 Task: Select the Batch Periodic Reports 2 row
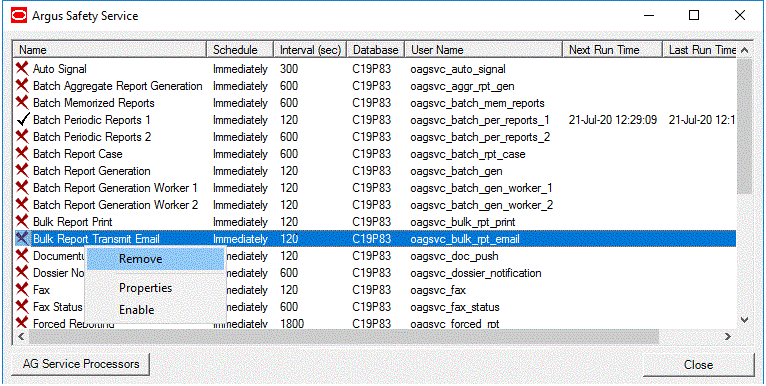[376, 137]
